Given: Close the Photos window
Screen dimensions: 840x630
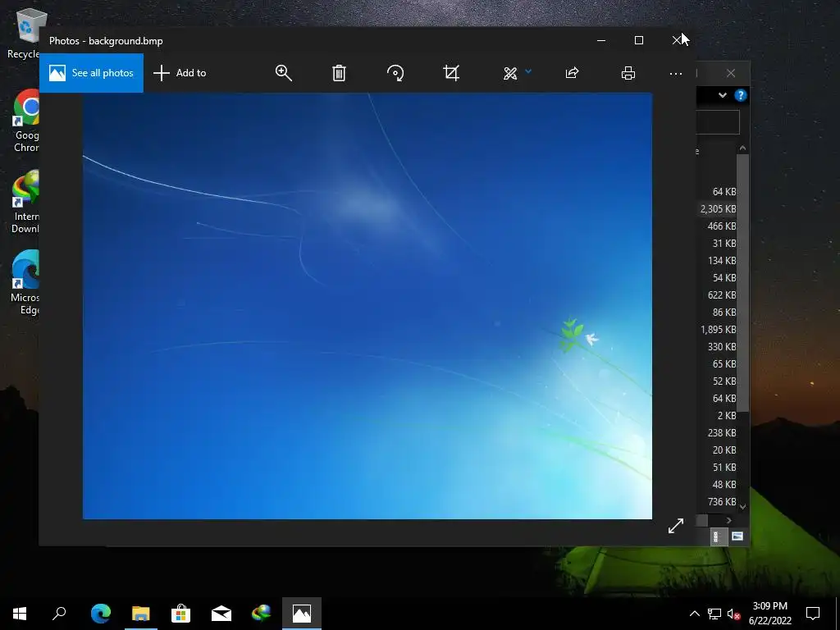Looking at the screenshot, I should [x=677, y=40].
